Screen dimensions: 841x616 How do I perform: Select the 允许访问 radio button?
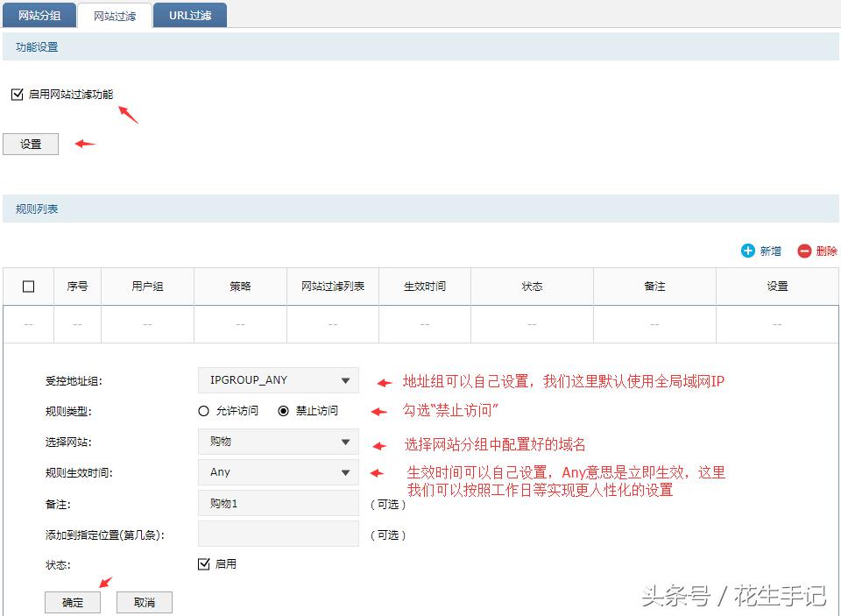[205, 410]
